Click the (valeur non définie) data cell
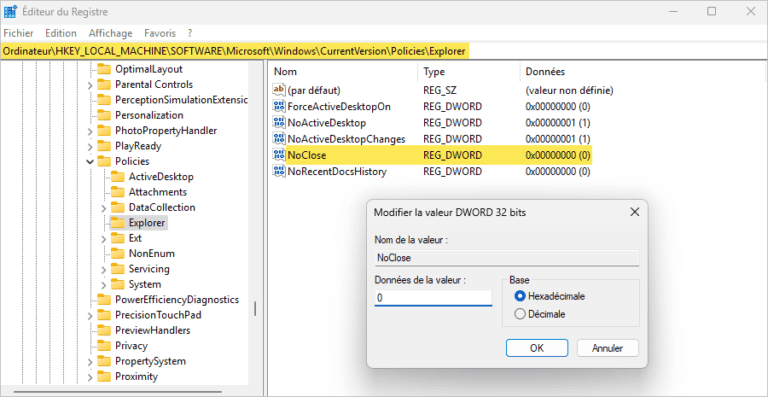The height and width of the screenshot is (397, 768). point(569,90)
